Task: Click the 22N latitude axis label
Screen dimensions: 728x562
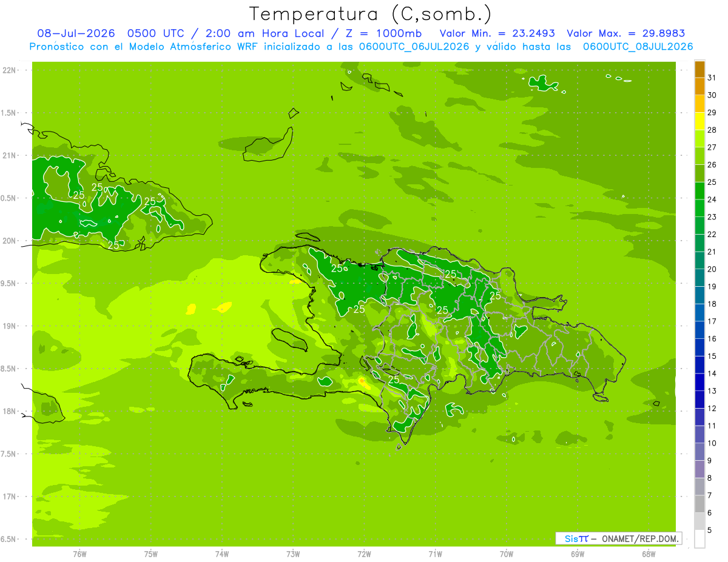Action: pyautogui.click(x=8, y=70)
